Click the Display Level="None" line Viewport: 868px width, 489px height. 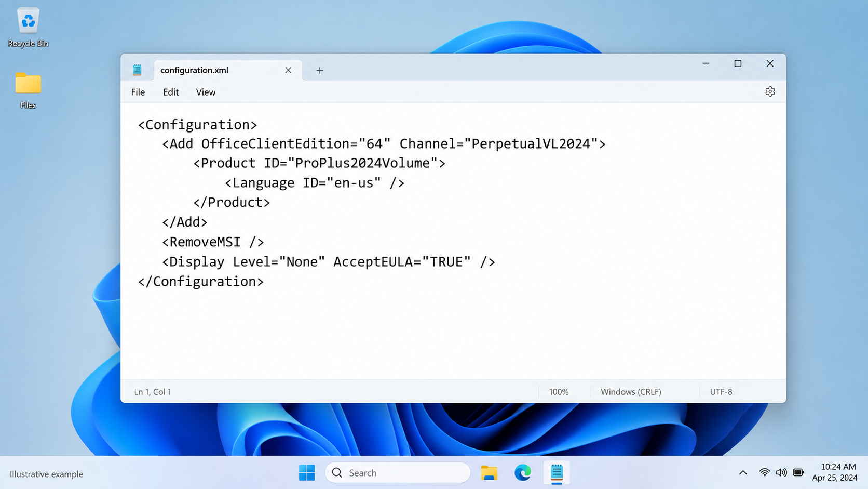click(x=329, y=262)
